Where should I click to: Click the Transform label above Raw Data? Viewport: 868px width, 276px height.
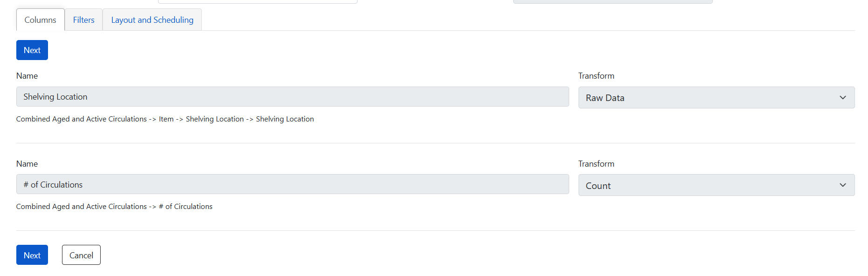click(596, 76)
